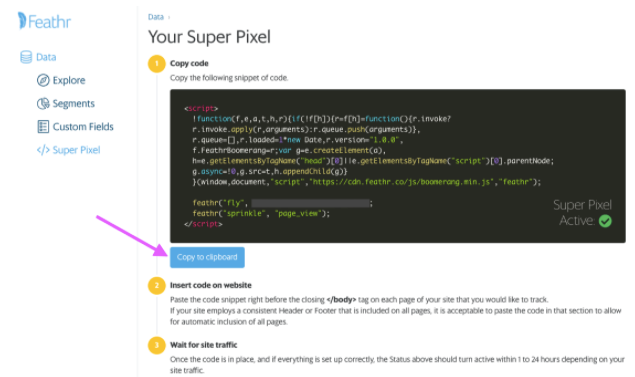Click the step 2 yellow circle badge
The width and height of the screenshot is (635, 377).
coord(157,285)
